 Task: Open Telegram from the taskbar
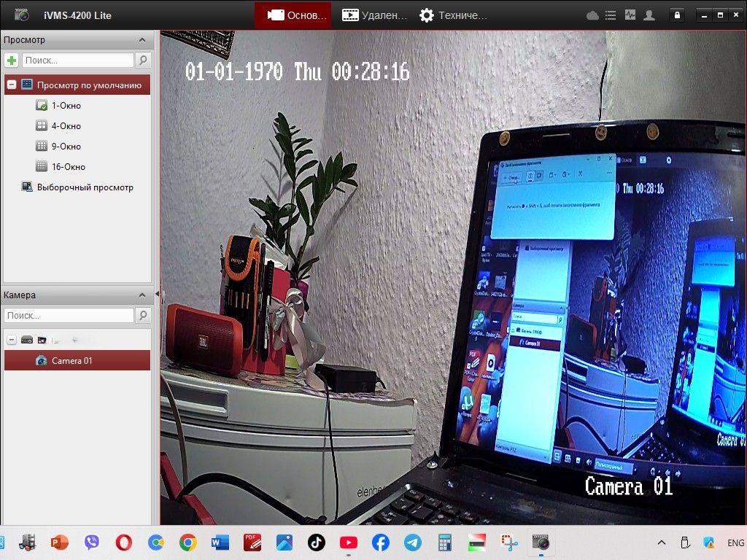[x=413, y=542]
